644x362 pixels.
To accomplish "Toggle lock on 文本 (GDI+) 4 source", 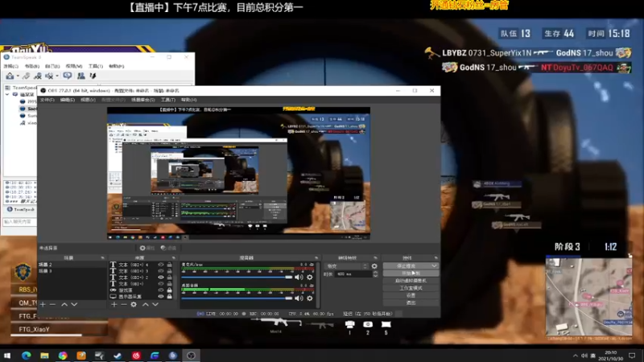I will pyautogui.click(x=169, y=265).
